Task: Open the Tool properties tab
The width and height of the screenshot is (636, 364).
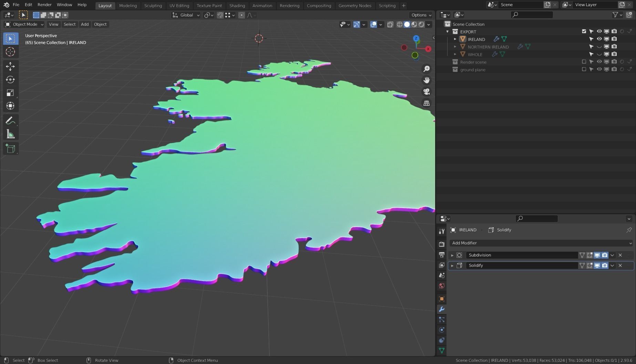Action: coord(442,231)
